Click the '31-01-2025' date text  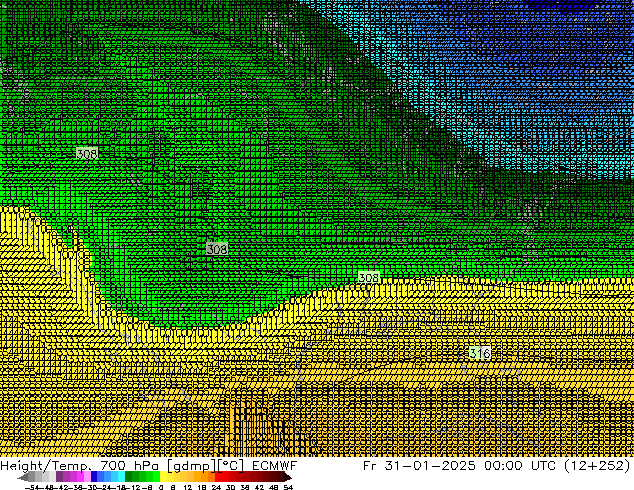(430, 466)
